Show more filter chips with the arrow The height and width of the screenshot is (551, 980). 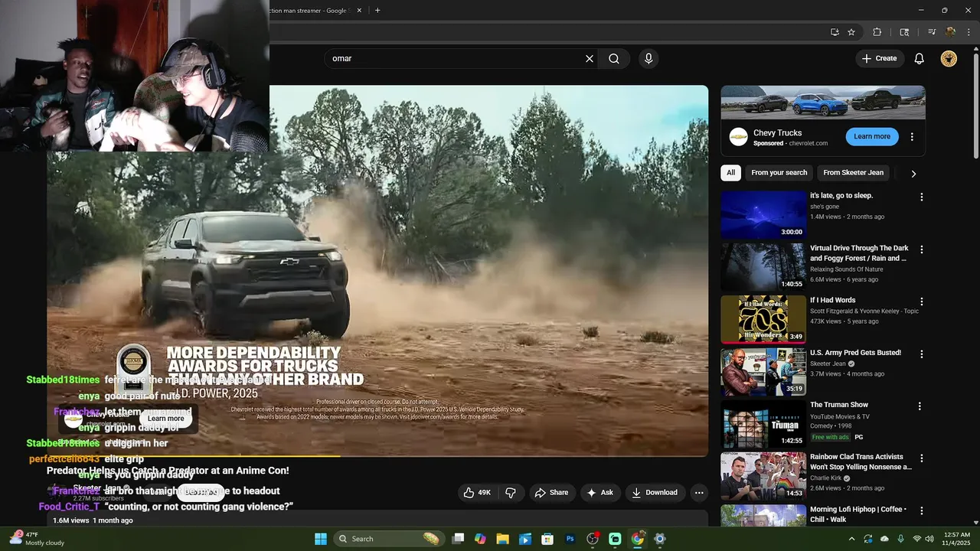click(x=913, y=174)
